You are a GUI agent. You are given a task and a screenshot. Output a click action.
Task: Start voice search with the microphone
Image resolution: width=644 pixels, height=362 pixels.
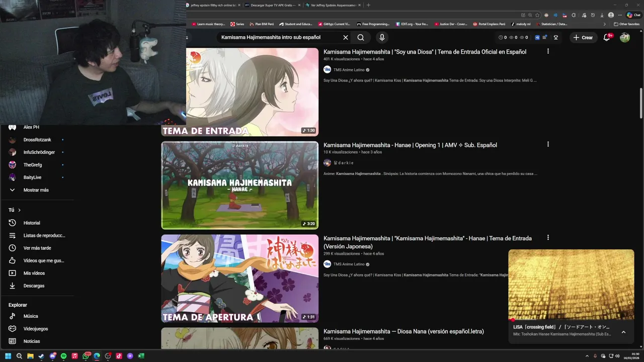pos(382,37)
